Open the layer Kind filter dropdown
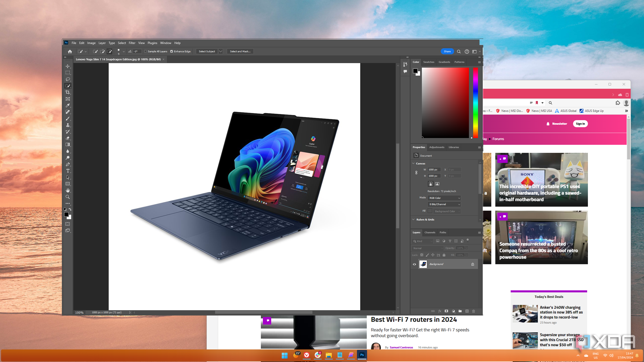 422,241
